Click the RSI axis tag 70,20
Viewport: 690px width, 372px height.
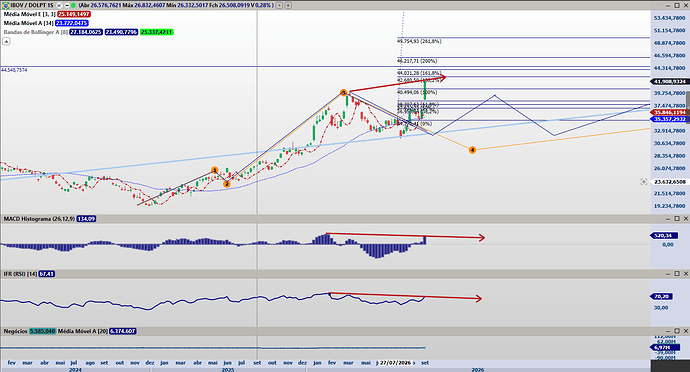pyautogui.click(x=662, y=297)
